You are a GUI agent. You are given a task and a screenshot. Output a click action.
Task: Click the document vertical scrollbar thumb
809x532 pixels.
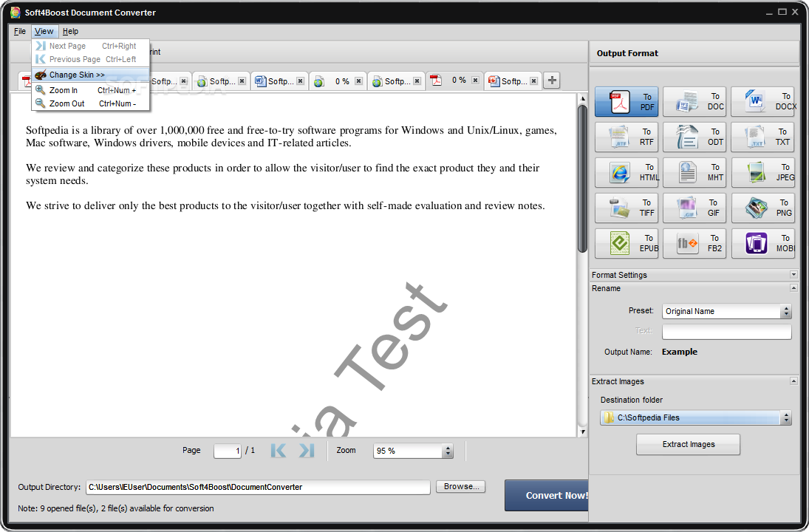click(582, 179)
